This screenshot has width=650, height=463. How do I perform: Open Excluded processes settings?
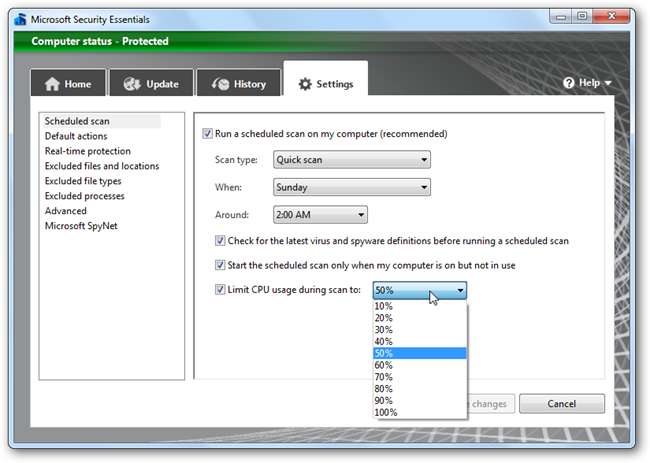pyautogui.click(x=85, y=196)
